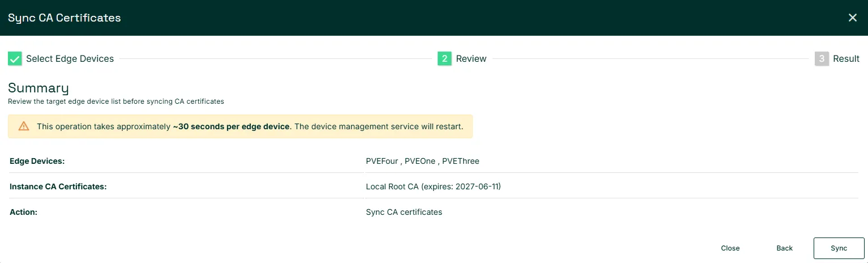
Task: Click the Summary heading
Action: coord(39,88)
